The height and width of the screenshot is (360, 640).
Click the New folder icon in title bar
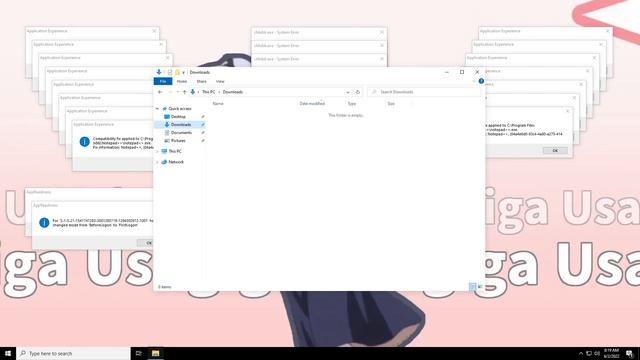point(177,72)
